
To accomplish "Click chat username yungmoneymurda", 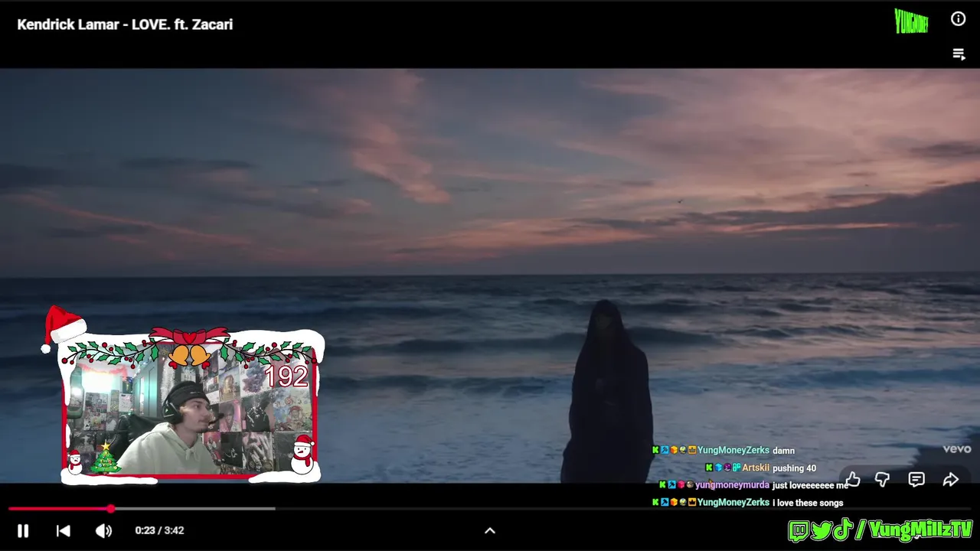I will [x=732, y=485].
